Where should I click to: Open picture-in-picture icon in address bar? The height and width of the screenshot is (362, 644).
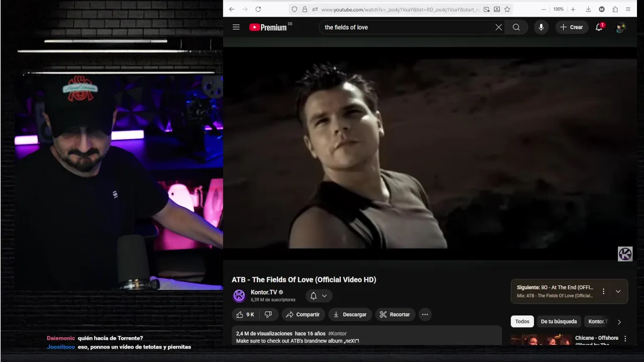pos(487,9)
